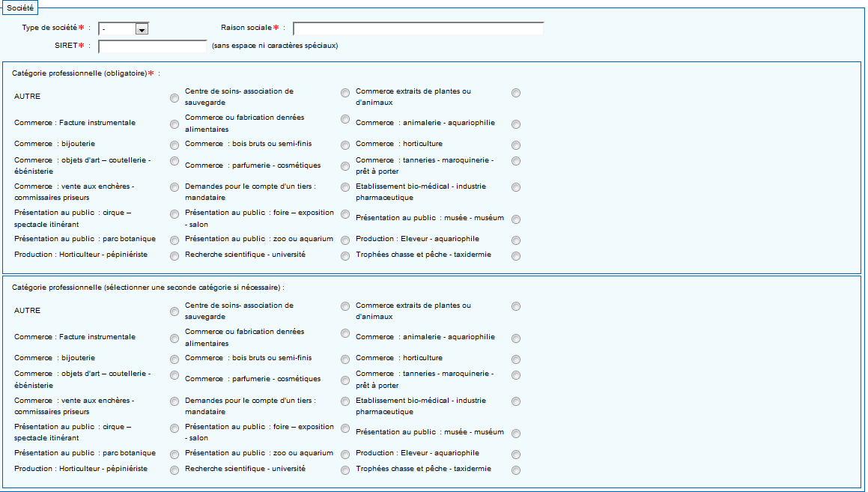Choose Centre de soins radio in mandatory group
Image resolution: width=868 pixels, height=492 pixels.
point(345,93)
